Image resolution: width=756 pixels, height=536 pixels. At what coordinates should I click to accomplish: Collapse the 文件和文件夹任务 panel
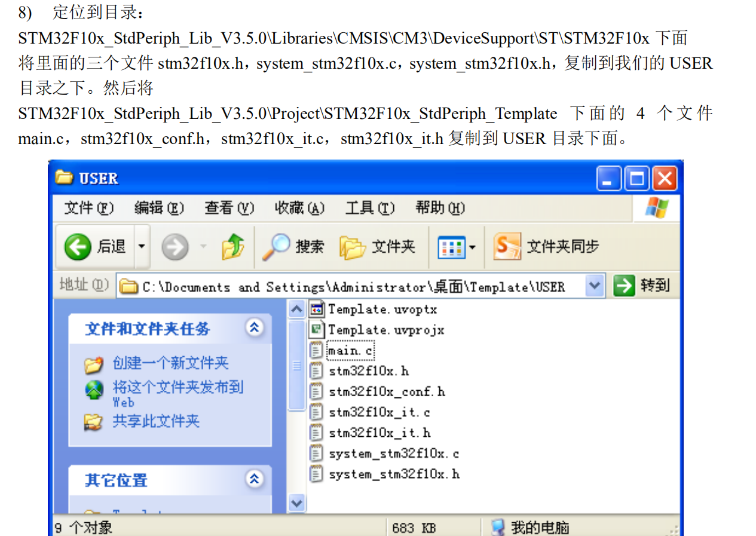pos(255,327)
